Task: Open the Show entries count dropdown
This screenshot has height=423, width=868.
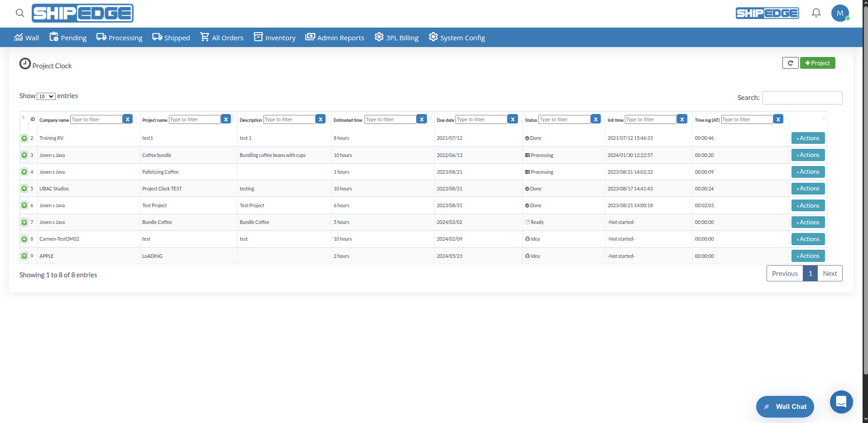Action: pos(46,96)
